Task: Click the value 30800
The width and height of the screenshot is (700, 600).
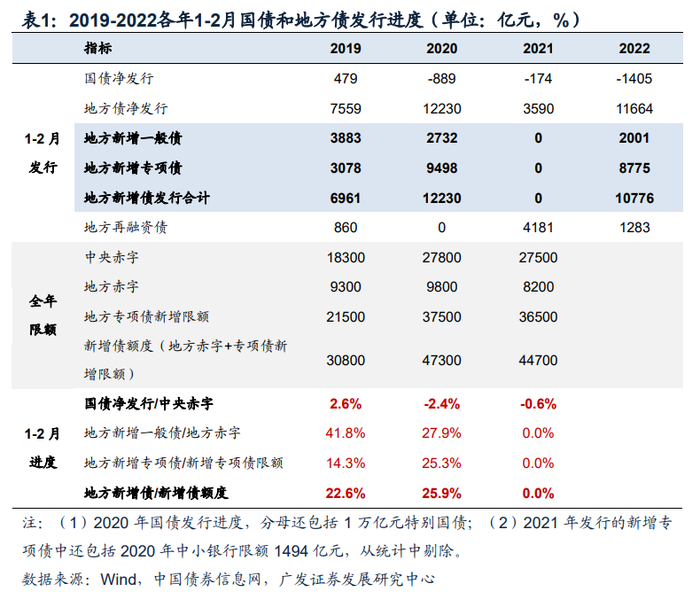Action: (346, 360)
